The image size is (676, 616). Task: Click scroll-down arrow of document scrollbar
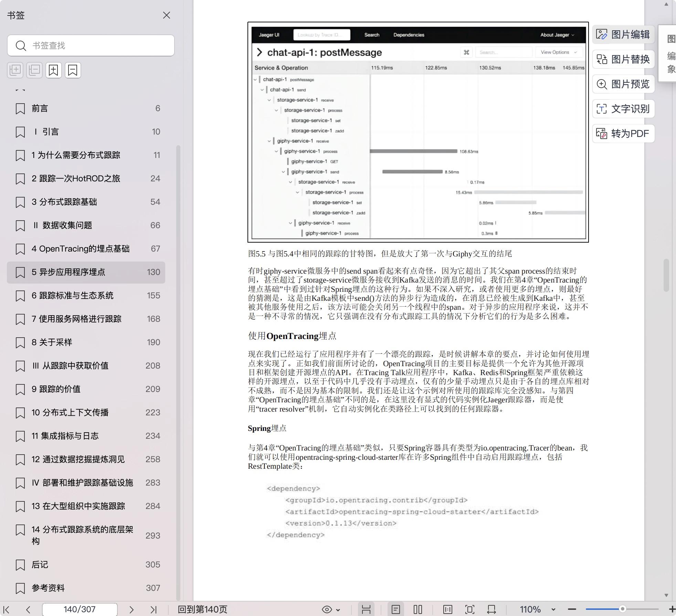coord(666,595)
